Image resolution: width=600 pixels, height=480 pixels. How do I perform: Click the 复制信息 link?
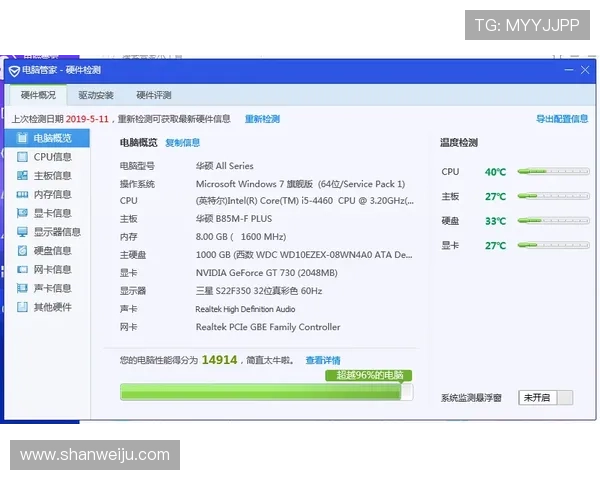183,143
